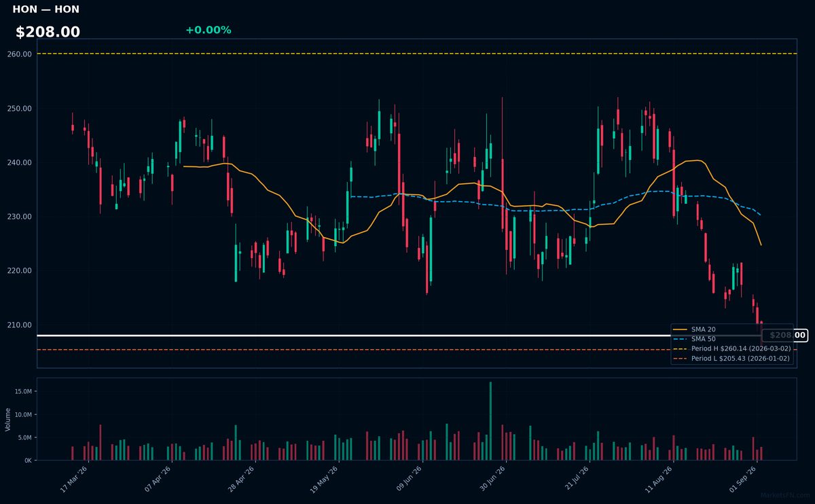The image size is (815, 504).
Task: Click the 240.00 y-axis price label
Action: click(x=20, y=162)
